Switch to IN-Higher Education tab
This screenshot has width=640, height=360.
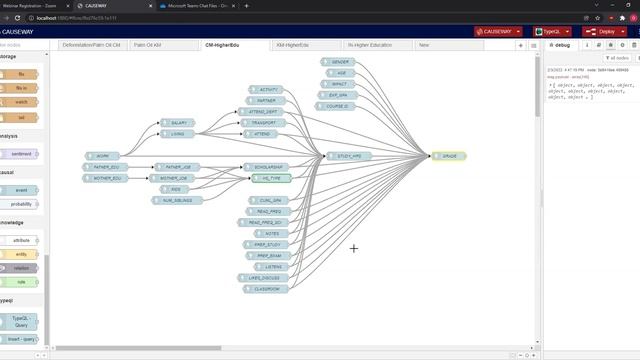point(377,45)
